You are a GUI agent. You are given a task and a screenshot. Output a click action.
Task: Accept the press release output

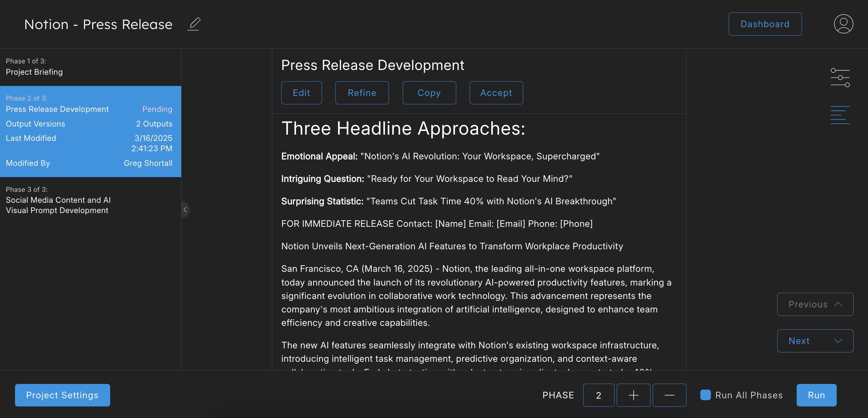496,93
